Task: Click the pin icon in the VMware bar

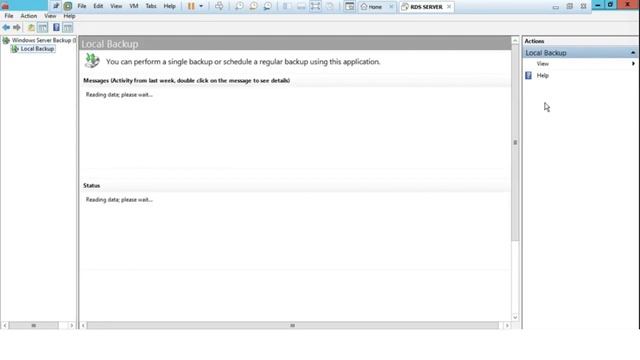Action: [x=56, y=6]
